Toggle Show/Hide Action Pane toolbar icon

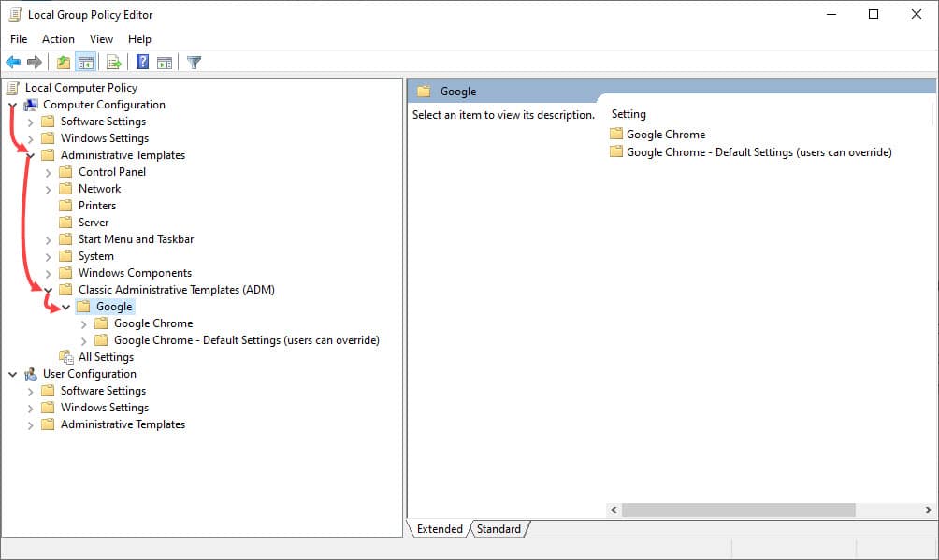pyautogui.click(x=165, y=62)
